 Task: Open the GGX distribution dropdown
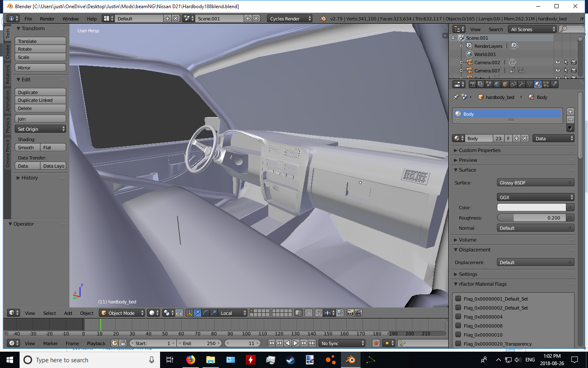click(535, 197)
